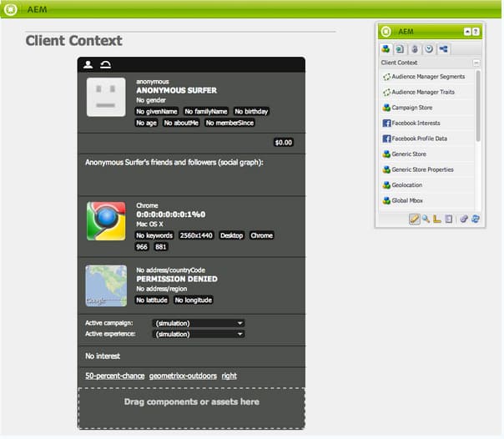The image size is (504, 439).
Task: Click the 2560x1440 resolution tag
Action: point(196,235)
